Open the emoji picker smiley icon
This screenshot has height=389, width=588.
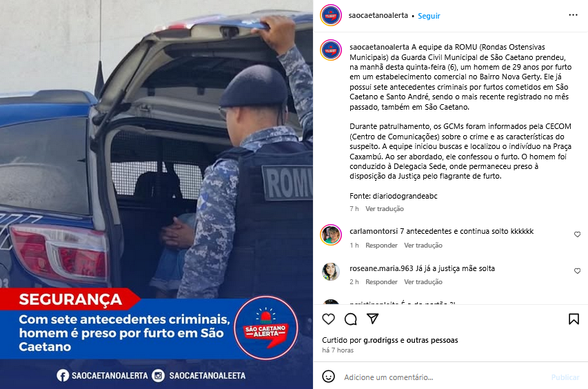tap(329, 377)
